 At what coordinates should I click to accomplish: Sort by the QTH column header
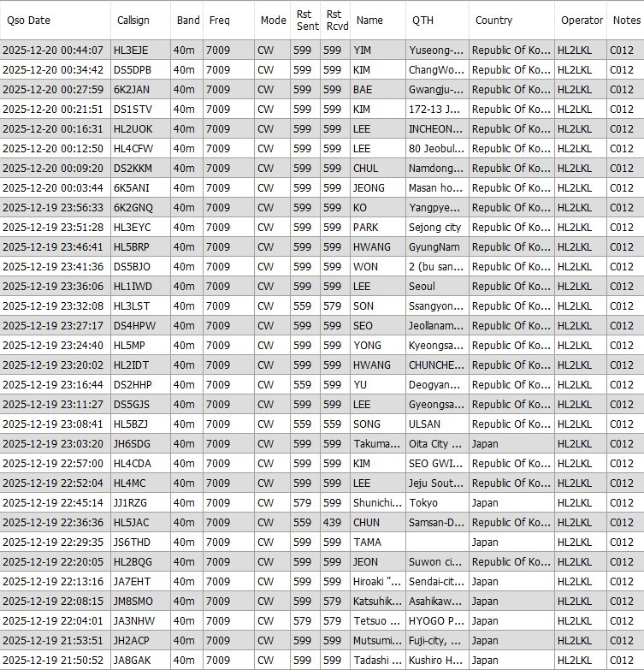click(x=436, y=20)
